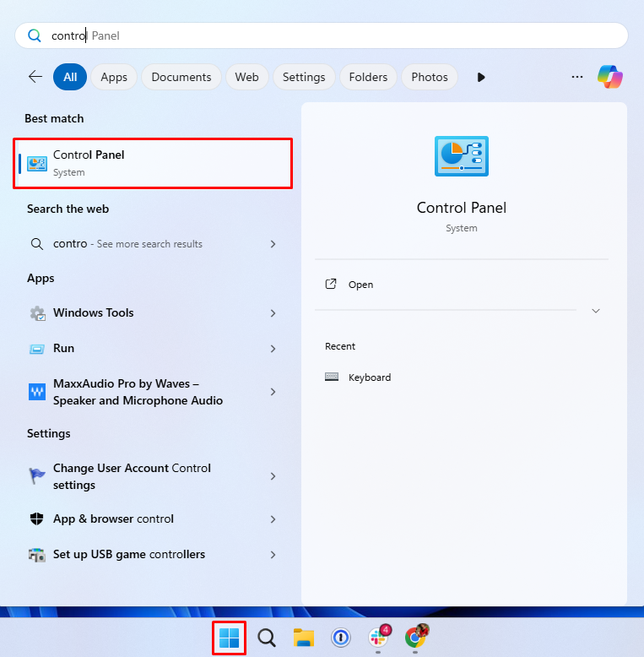Click the User Account Control flag icon
This screenshot has height=657, width=644.
37,476
